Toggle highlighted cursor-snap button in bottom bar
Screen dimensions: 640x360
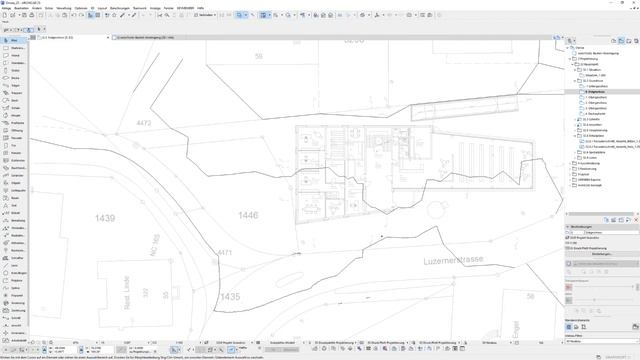click(x=174, y=350)
